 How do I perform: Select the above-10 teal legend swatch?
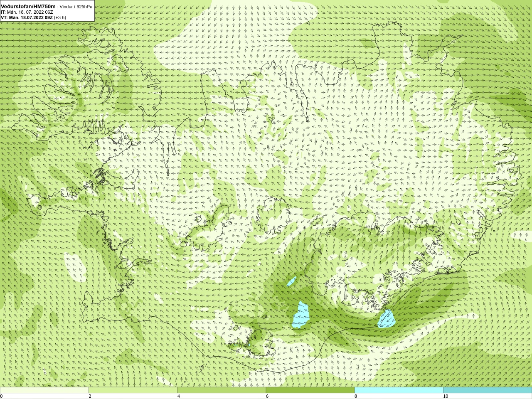tap(487, 390)
